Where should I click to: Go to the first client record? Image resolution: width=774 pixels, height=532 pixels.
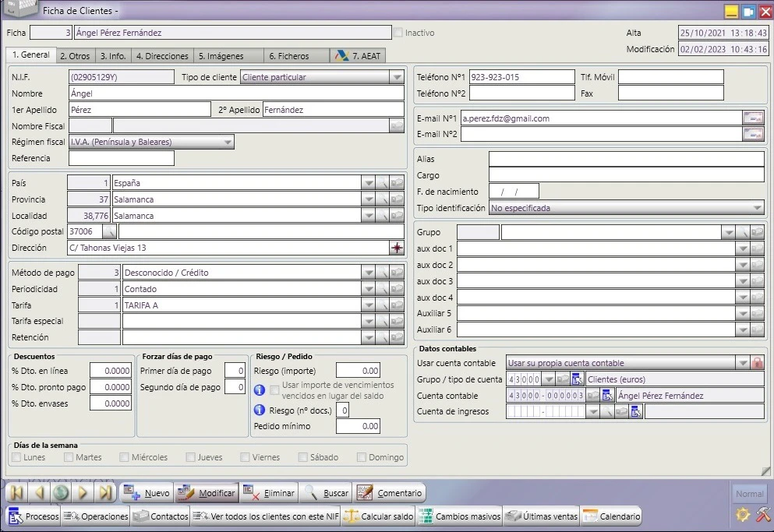(x=17, y=492)
